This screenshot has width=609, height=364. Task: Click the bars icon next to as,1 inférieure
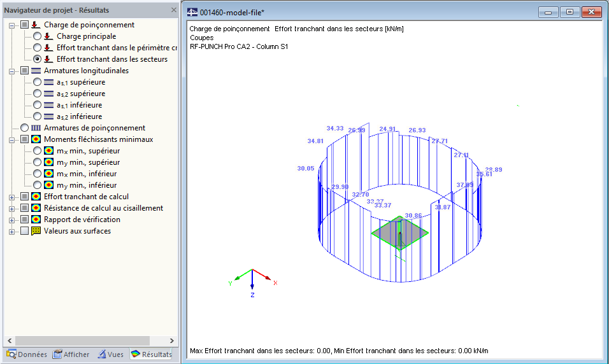click(48, 105)
